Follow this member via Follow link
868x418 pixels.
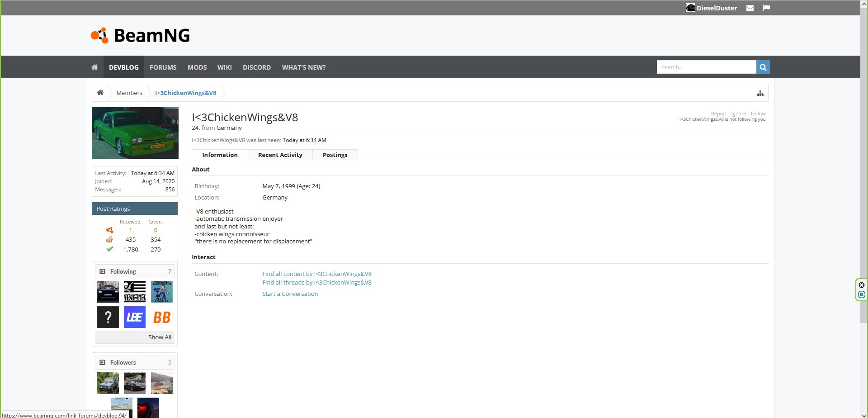pos(758,114)
